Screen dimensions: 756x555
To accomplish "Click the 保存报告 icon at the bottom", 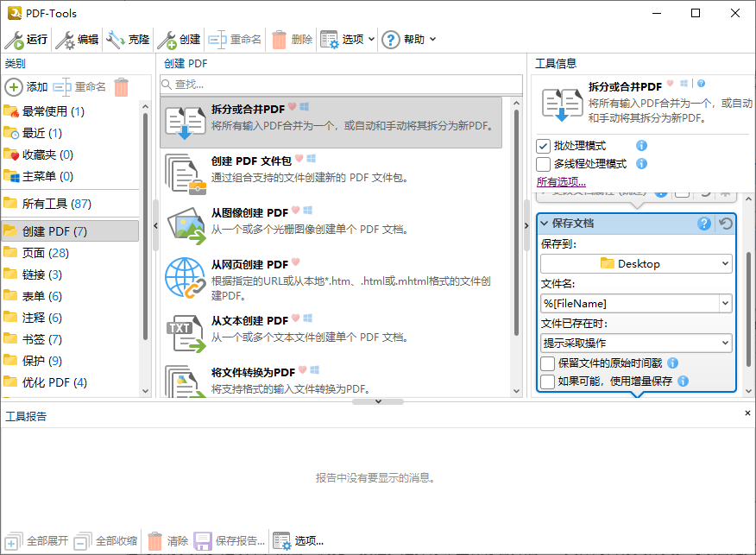I will (202, 541).
